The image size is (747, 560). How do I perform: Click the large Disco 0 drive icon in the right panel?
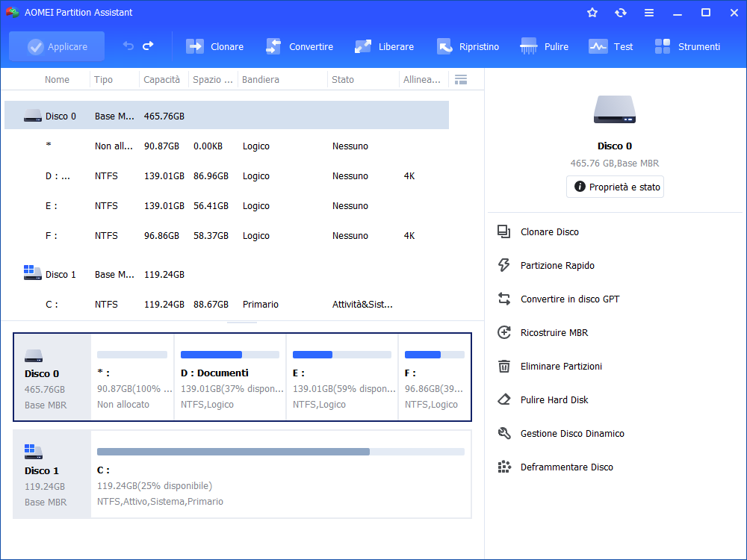(615, 110)
